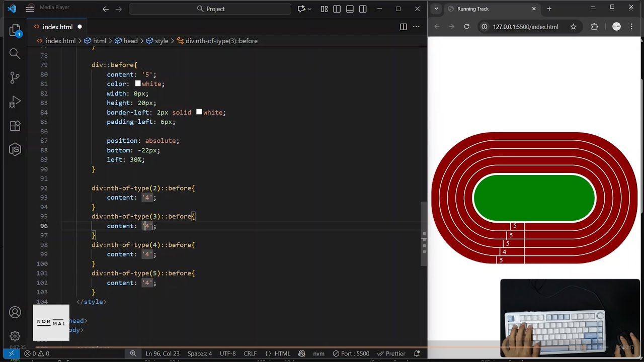Split the editor to the right
This screenshot has width=644, height=362.
click(x=403, y=27)
